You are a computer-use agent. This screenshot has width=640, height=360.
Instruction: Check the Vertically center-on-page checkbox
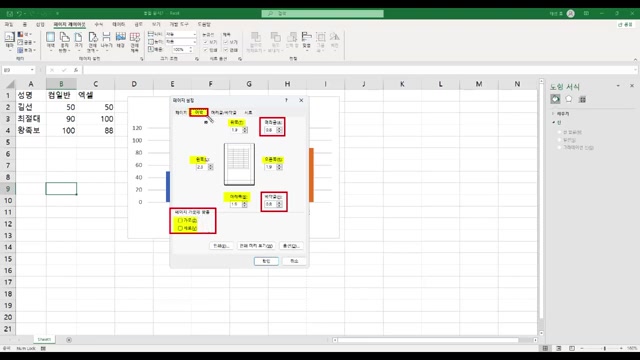coord(180,228)
